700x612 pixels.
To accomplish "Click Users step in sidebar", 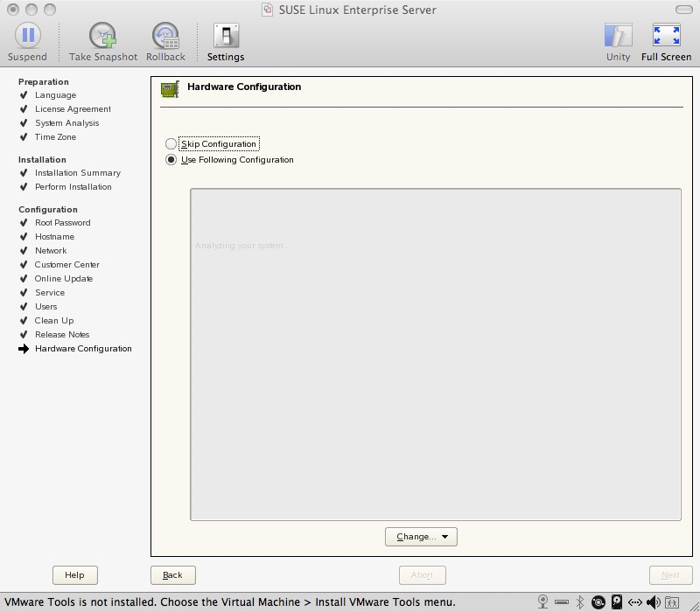I will pos(46,307).
